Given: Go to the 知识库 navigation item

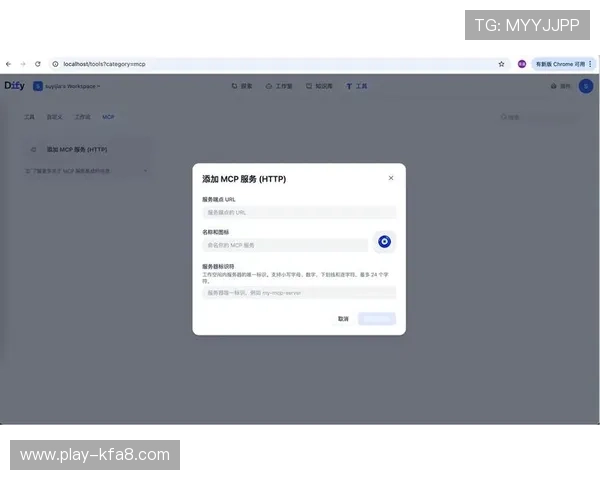Looking at the screenshot, I should (x=319, y=86).
